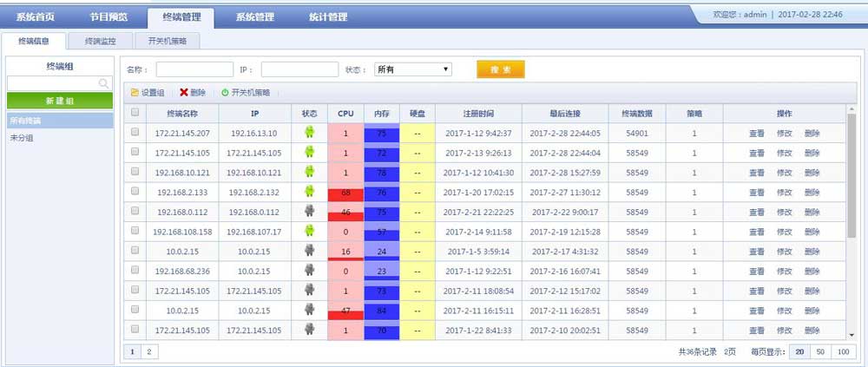Toggle the select-all checkbox in table header
Screen dimensions: 868x367
click(135, 113)
